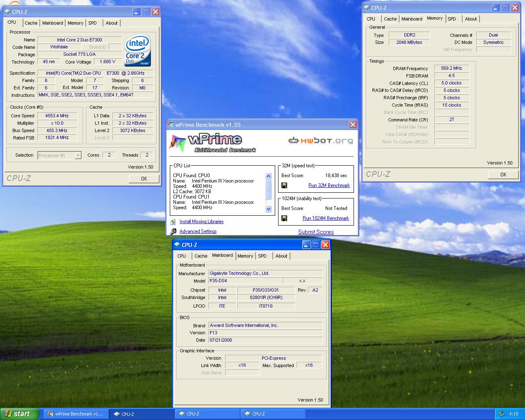The width and height of the screenshot is (525, 420).
Task: Click the wPrime Benchmark title bar icon
Action: pos(171,125)
